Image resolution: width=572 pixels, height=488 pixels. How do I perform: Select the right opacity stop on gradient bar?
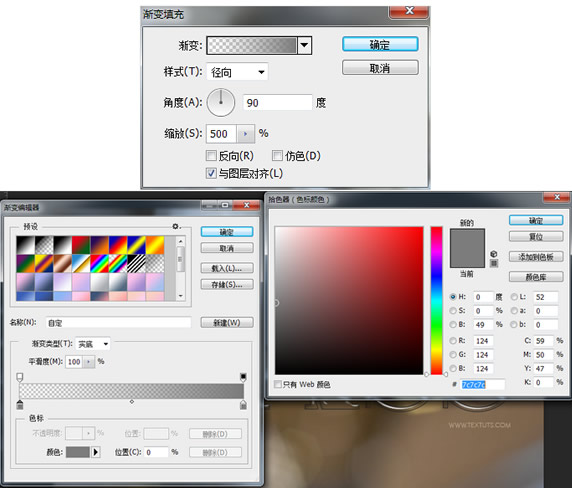tap(243, 377)
